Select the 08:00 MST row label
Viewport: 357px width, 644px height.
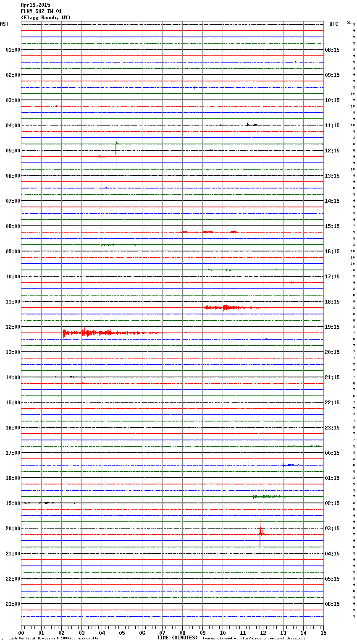coord(13,226)
